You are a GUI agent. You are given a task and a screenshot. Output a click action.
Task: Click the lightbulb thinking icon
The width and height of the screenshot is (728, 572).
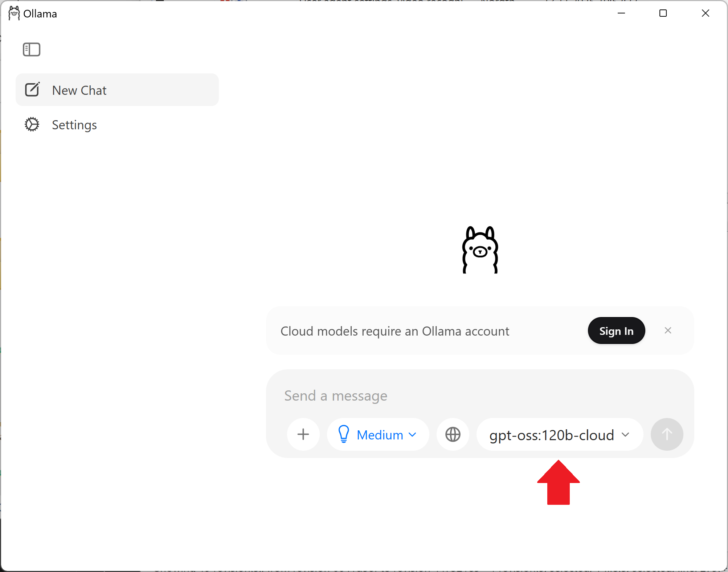coord(343,434)
